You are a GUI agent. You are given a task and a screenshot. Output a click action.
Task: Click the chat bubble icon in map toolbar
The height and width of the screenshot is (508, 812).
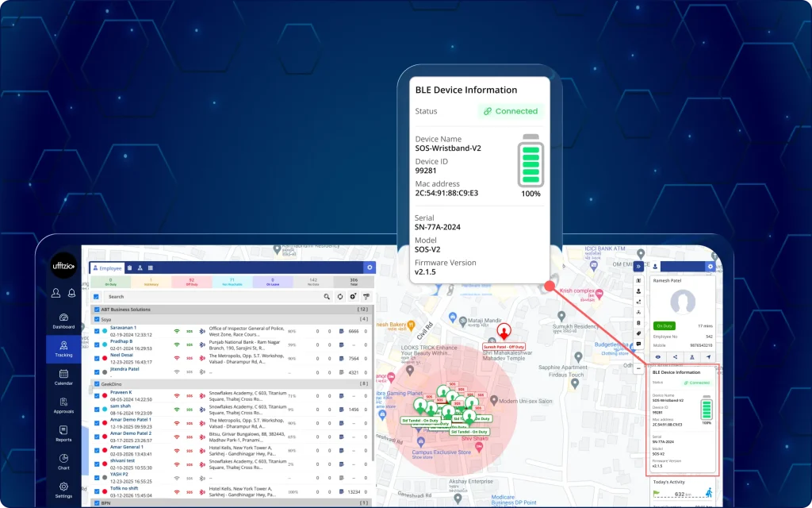pyautogui.click(x=638, y=344)
